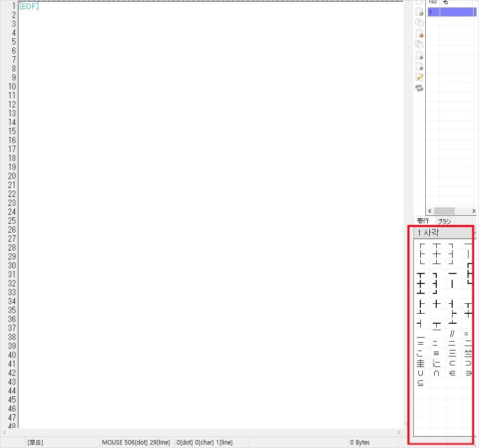Click the delete page icon with minus
Image resolution: width=479 pixels, height=448 pixels.
(x=419, y=34)
